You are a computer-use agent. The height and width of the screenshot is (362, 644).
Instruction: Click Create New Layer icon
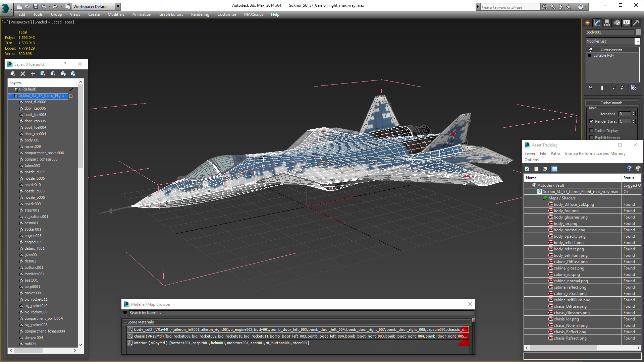(x=13, y=74)
